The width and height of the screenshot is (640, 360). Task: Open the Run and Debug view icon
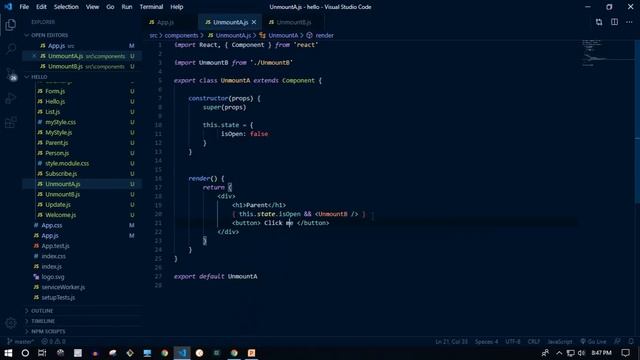pos(11,98)
